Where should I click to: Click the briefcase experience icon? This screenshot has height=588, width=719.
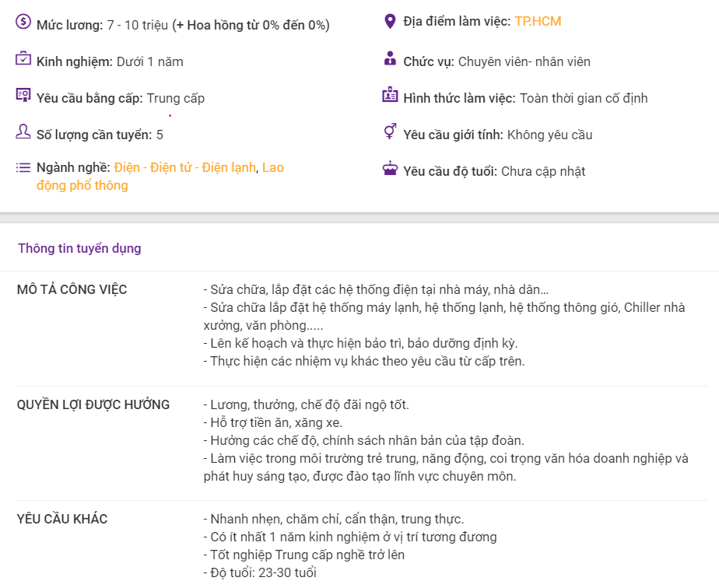point(23,58)
